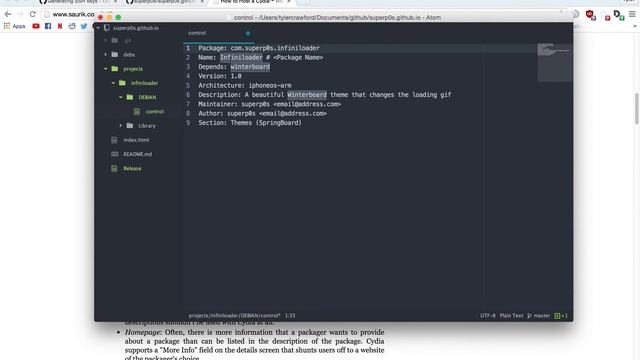Click the modified dot on control tab
The height and width of the screenshot is (360, 640).
coord(248,33)
